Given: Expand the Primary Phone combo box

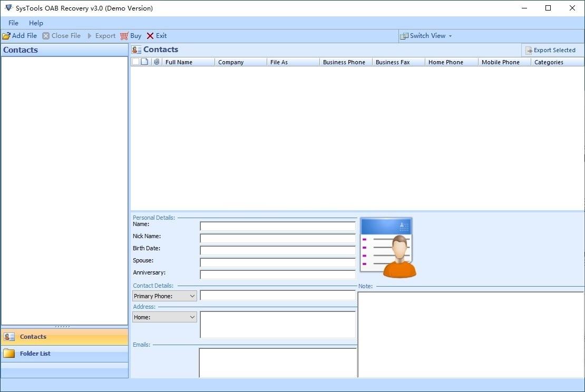Looking at the screenshot, I should click(164, 296).
